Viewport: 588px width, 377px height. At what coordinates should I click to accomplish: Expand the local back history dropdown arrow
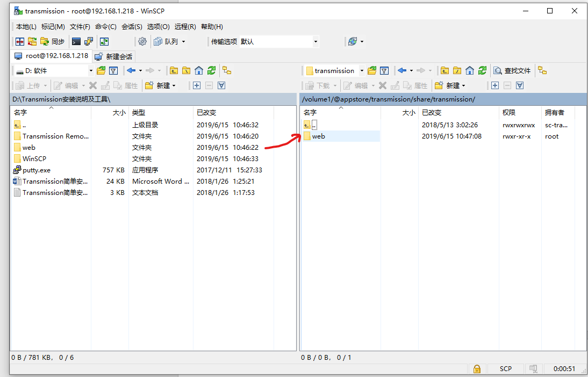coord(141,70)
